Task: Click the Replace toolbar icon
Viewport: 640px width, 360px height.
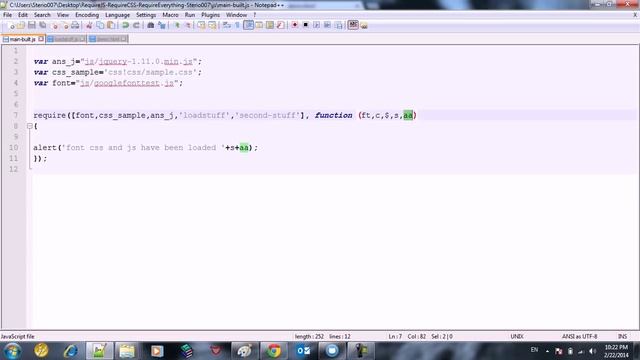Action: (x=162, y=25)
